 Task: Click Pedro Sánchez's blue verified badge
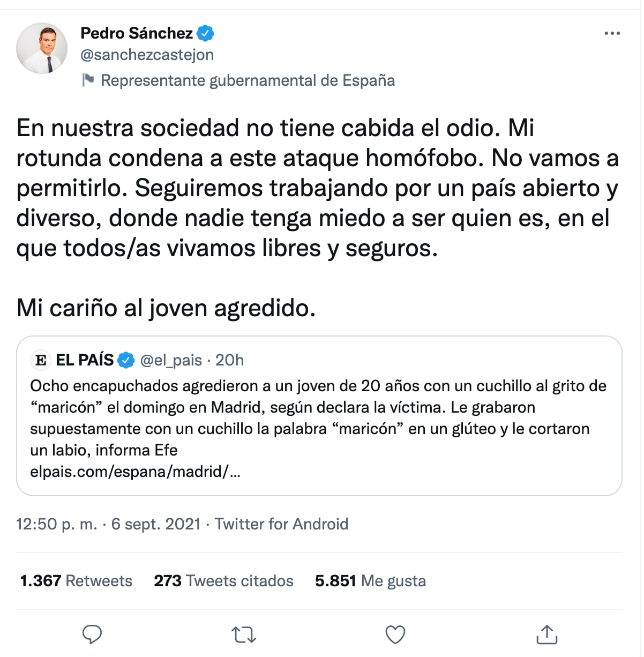pyautogui.click(x=205, y=33)
